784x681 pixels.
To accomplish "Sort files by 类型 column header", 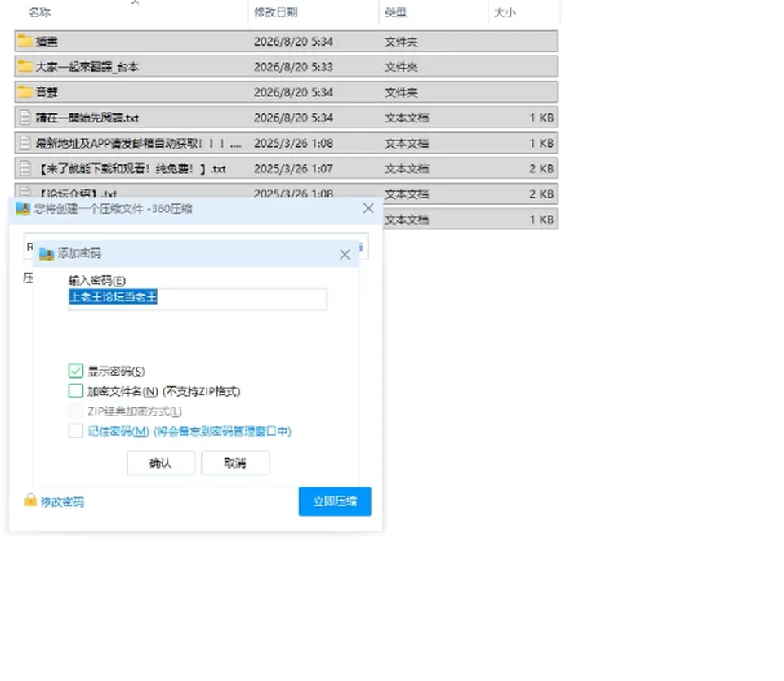I will (x=395, y=12).
